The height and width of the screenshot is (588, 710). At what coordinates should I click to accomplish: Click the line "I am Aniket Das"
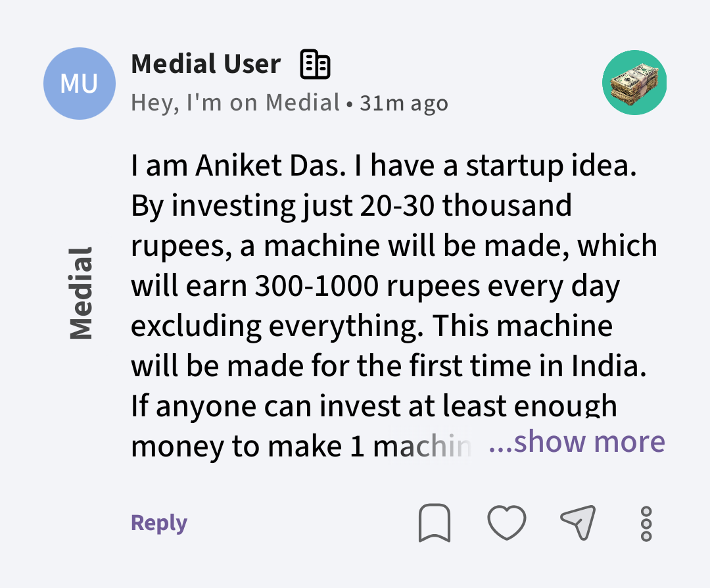click(238, 166)
